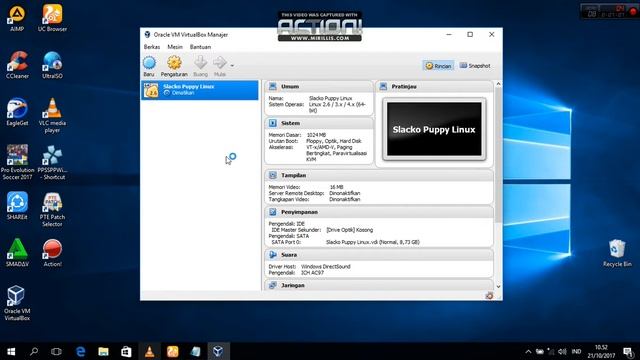Image resolution: width=640 pixels, height=360 pixels.
Task: Click the Pratinjau monitor icon
Action: (x=383, y=87)
